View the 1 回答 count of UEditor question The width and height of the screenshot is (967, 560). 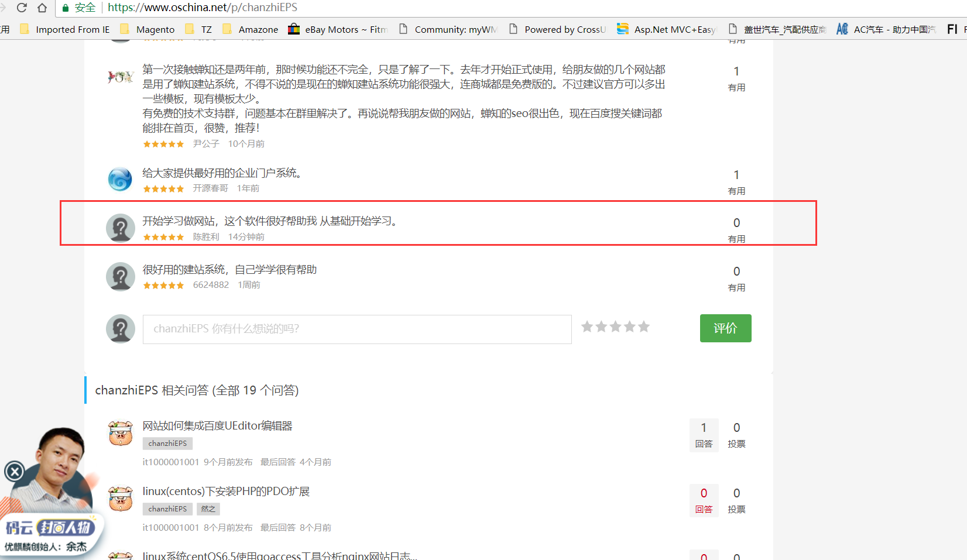pos(704,435)
